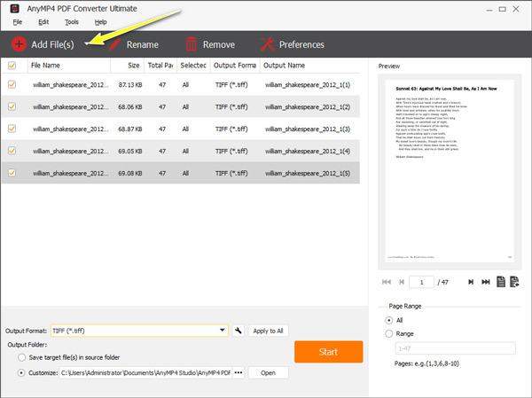Select the Customize output folder radio
The height and width of the screenshot is (398, 532).
[x=21, y=372]
